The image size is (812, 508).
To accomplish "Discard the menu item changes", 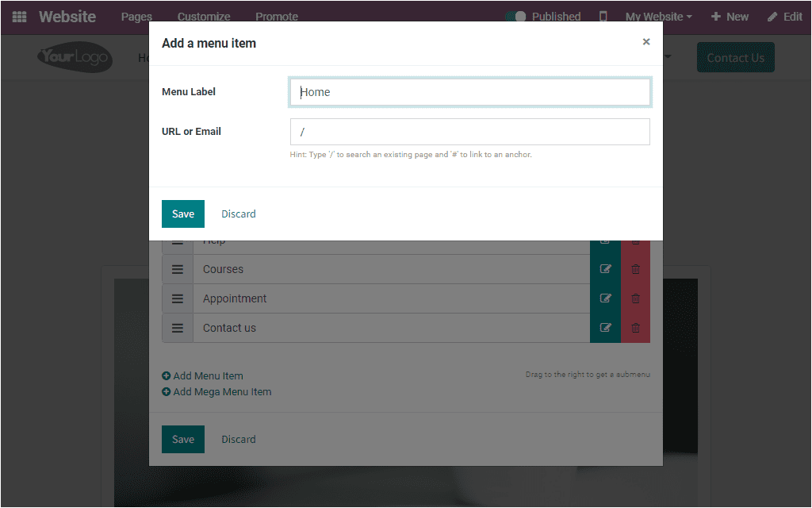I will pos(238,214).
